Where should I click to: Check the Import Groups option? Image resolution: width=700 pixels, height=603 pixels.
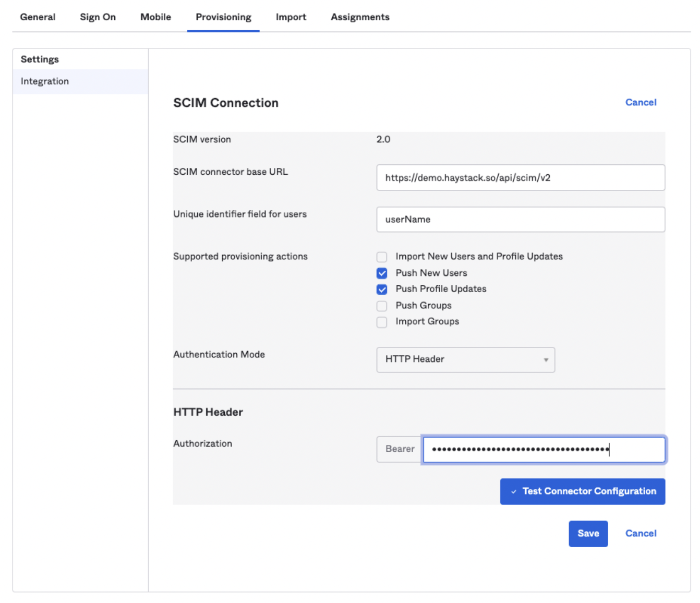click(x=382, y=322)
